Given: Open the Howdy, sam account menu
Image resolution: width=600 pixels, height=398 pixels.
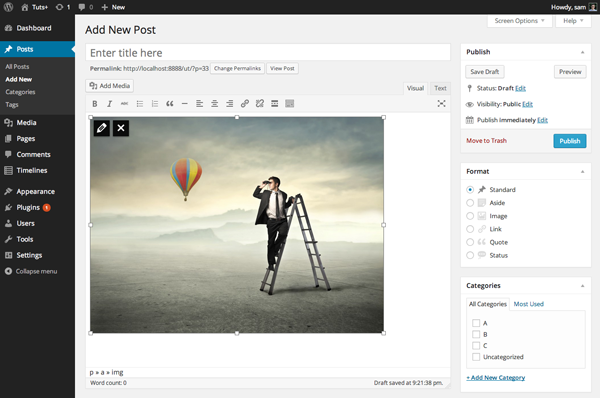Looking at the screenshot, I should coord(574,7).
